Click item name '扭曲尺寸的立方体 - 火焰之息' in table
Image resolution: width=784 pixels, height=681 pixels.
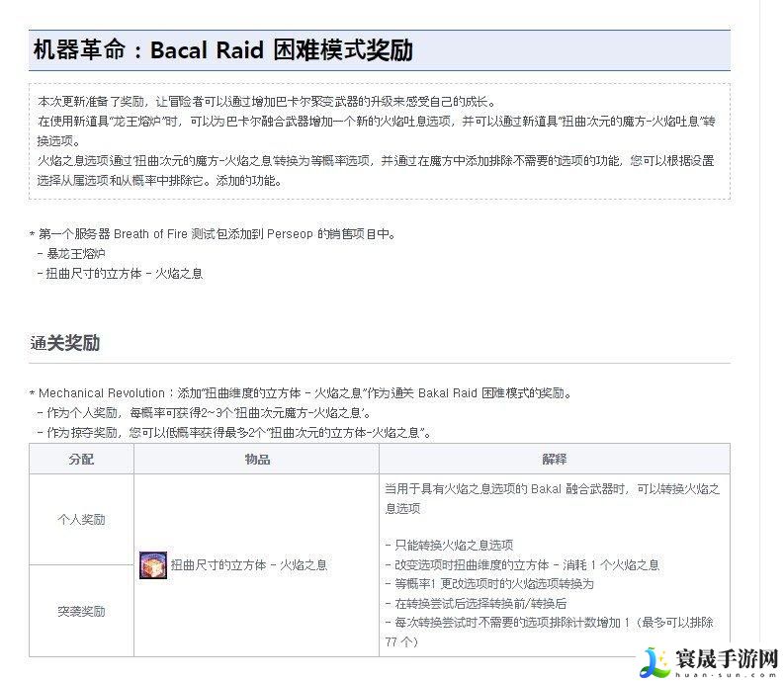coord(249,565)
